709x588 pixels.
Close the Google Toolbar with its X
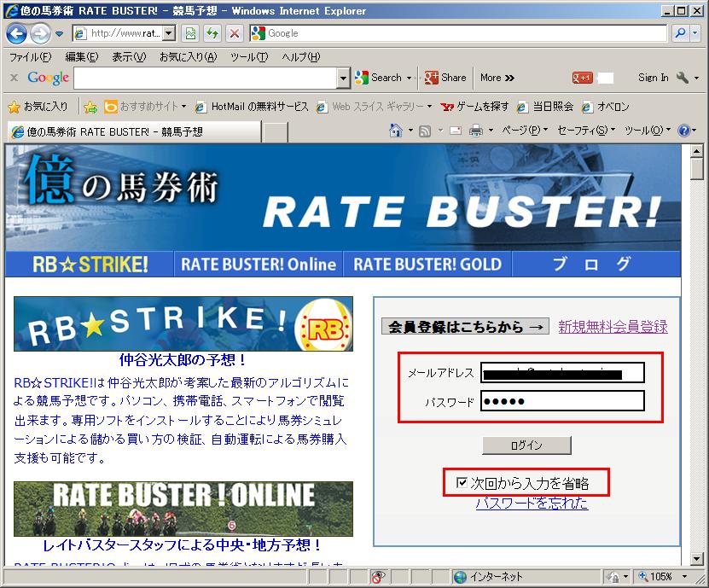[x=14, y=78]
